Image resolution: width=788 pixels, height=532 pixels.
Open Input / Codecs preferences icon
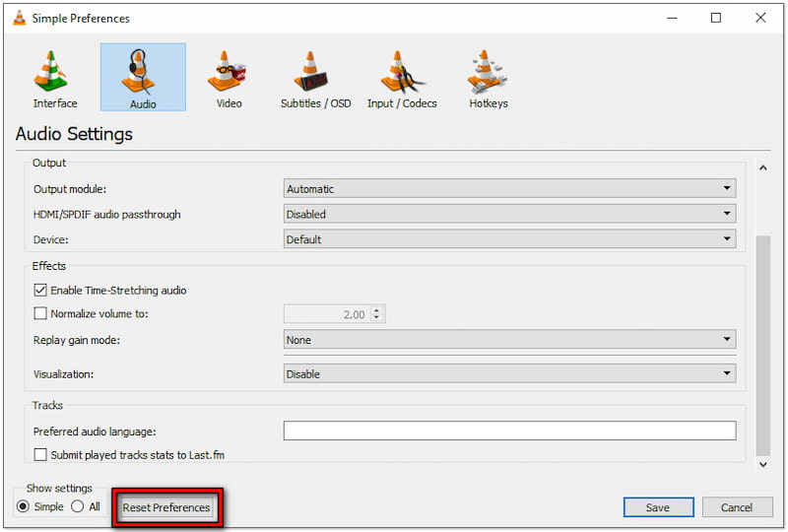tap(402, 73)
